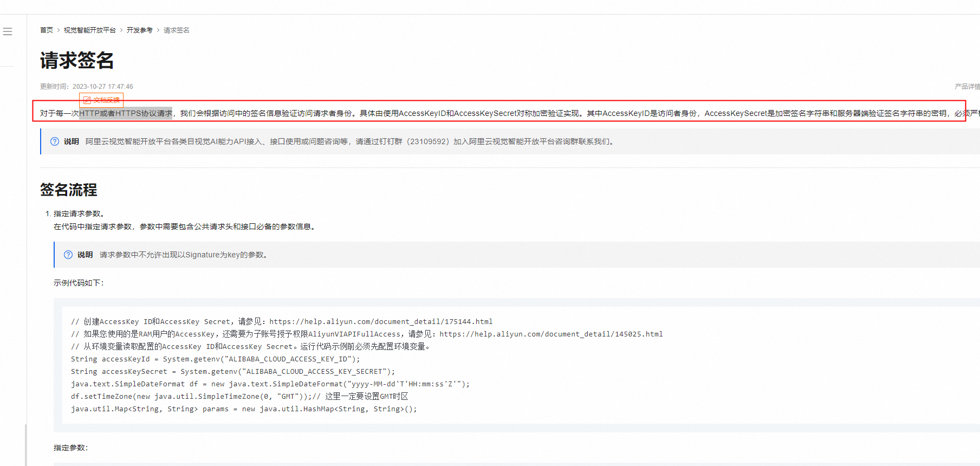Click the SimpleDateFormat df code line
The image size is (980, 466).
tap(270, 384)
